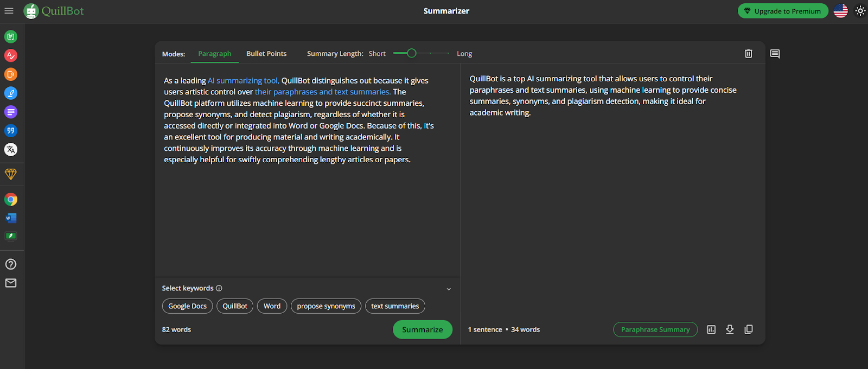Click the Select keywords label
Image resolution: width=868 pixels, height=369 pixels.
(x=188, y=288)
